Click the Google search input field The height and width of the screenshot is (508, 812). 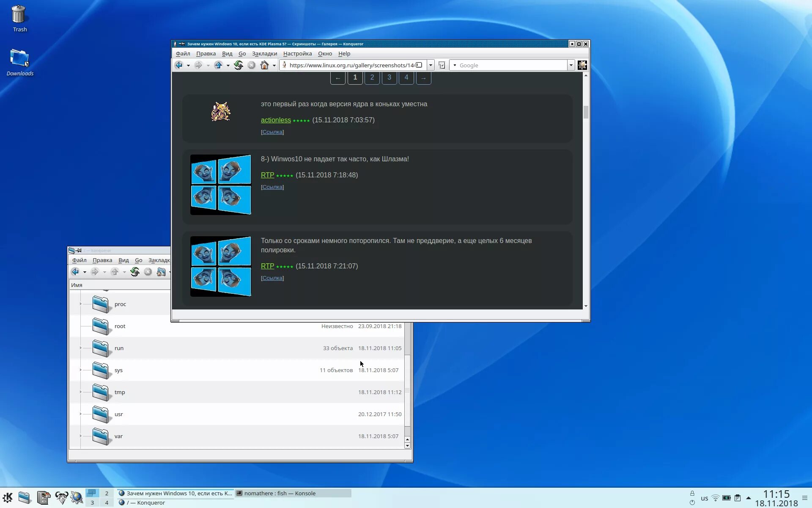coord(513,65)
